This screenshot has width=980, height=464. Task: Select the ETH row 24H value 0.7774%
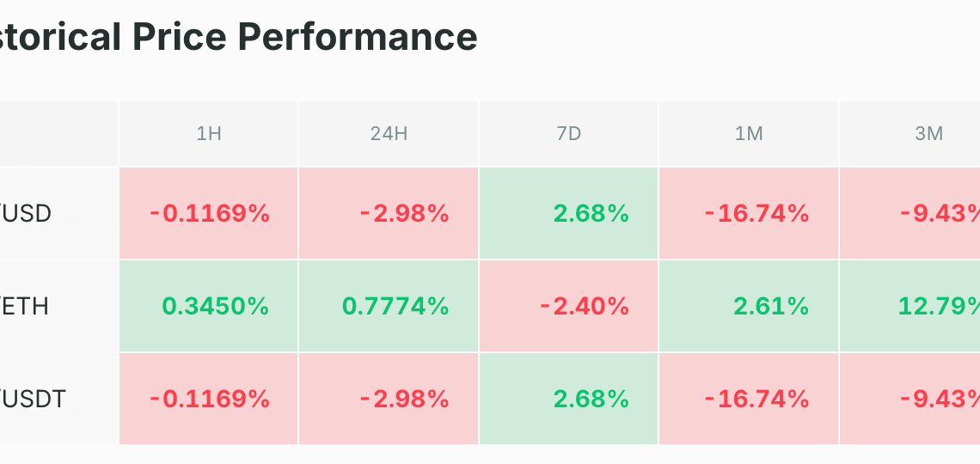[x=395, y=307]
